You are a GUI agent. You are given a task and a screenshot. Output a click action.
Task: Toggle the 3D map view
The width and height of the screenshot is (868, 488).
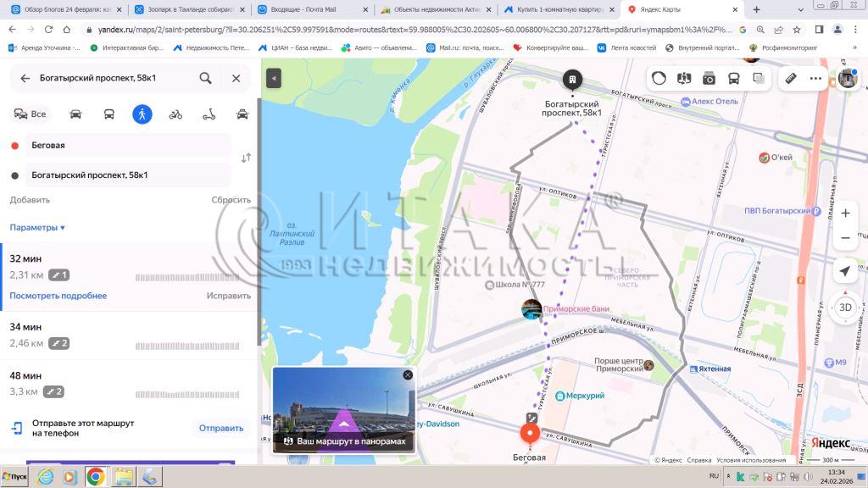tap(844, 307)
